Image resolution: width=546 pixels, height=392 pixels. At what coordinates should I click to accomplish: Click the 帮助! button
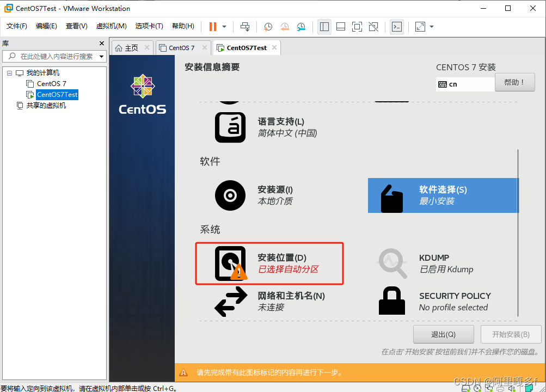514,82
